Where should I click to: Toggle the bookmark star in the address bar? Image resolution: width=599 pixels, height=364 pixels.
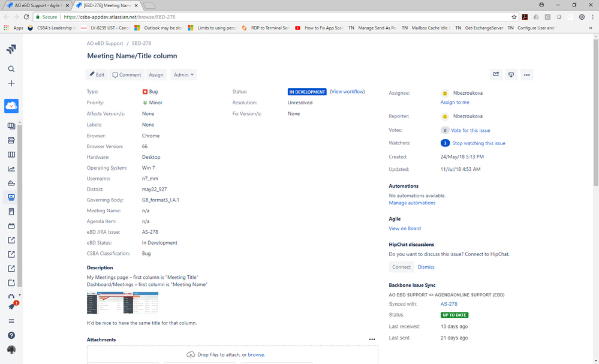514,17
